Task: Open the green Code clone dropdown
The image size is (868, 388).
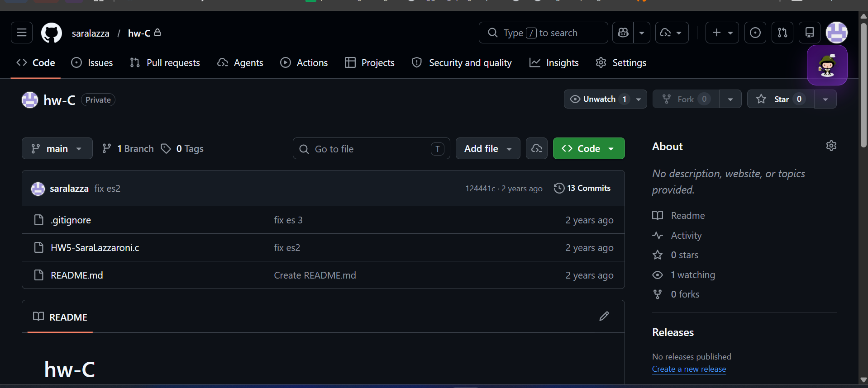Action: click(589, 148)
